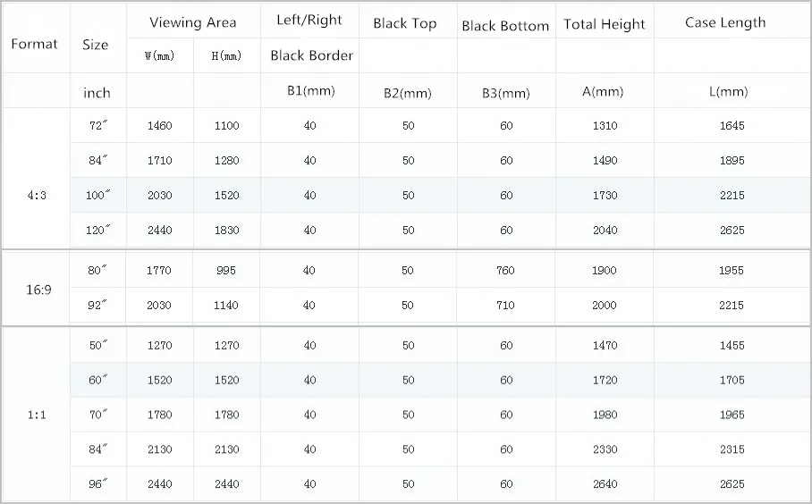Click the 1645 case length value
This screenshot has height=504, width=812.
732,125
